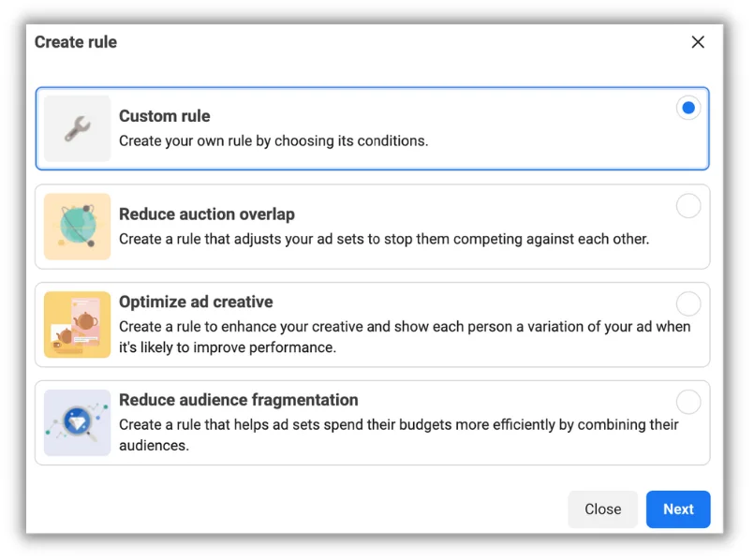Image resolution: width=754 pixels, height=560 pixels.
Task: Click the teapot illustration for Optimize ad creative
Action: [77, 325]
